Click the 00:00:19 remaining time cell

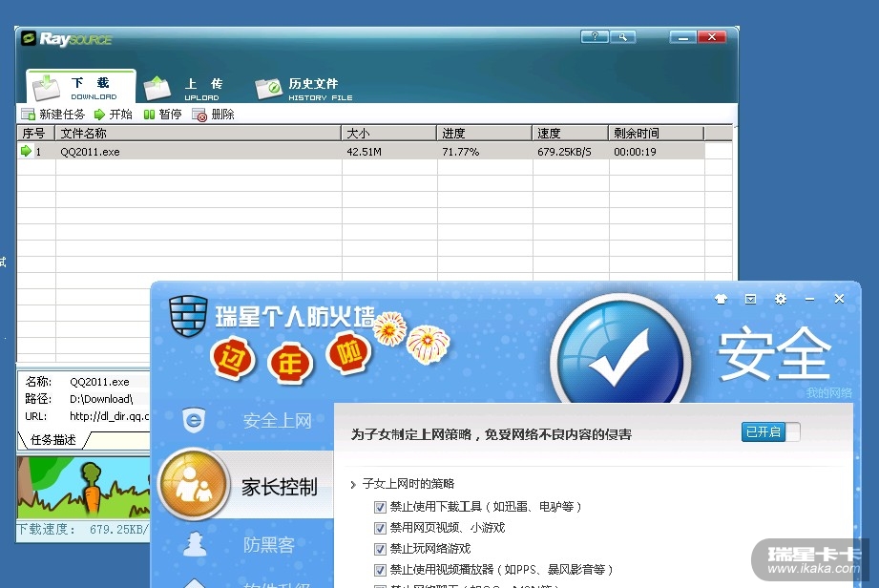click(x=635, y=152)
